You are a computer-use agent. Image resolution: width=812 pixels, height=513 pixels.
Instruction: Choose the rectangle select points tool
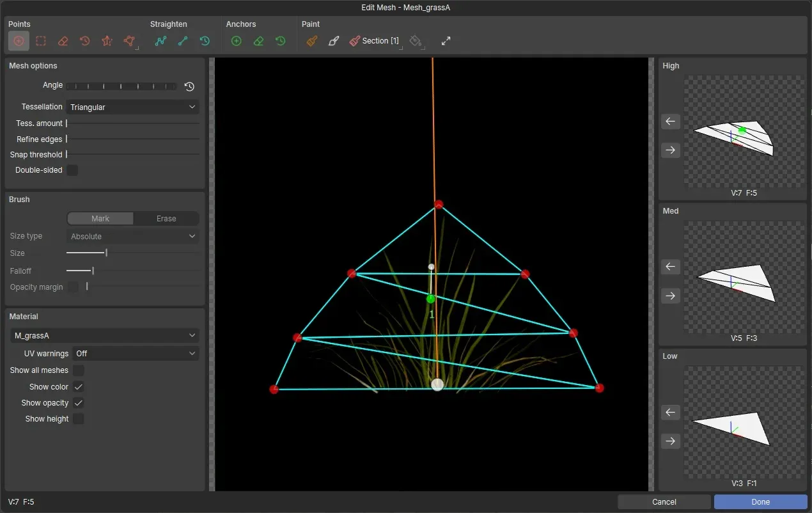pyautogui.click(x=41, y=41)
